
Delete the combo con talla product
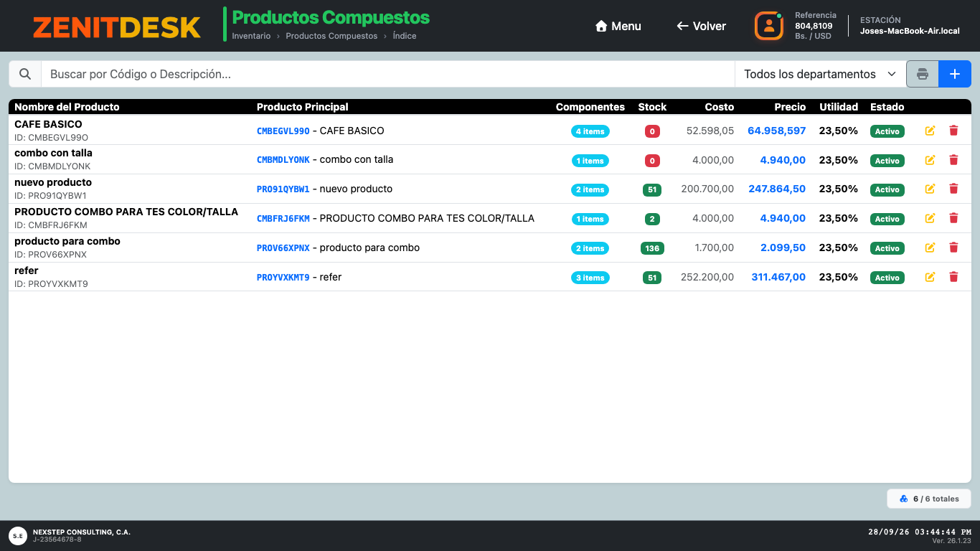tap(953, 160)
